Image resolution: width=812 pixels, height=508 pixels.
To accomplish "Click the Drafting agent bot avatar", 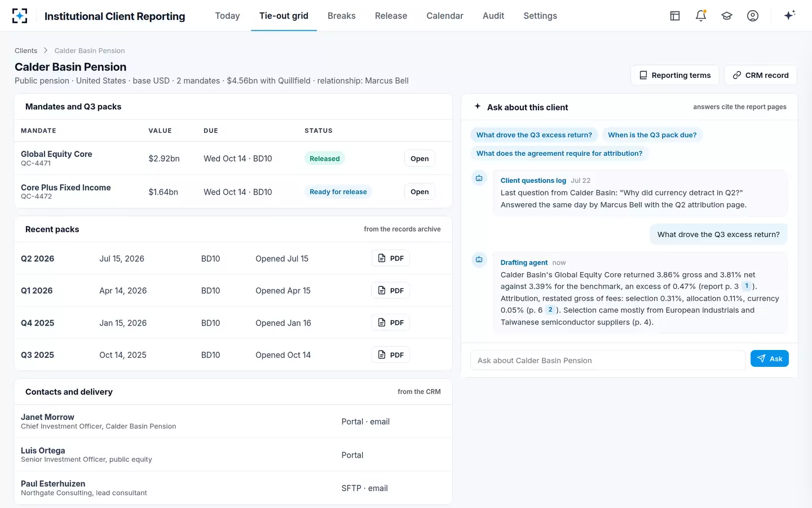I will (479, 260).
